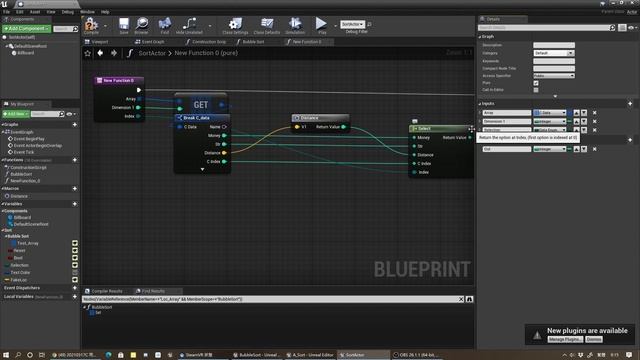Expand advanced Graph options arrow in Details
This screenshot has width=640, height=360.
pos(555,96)
